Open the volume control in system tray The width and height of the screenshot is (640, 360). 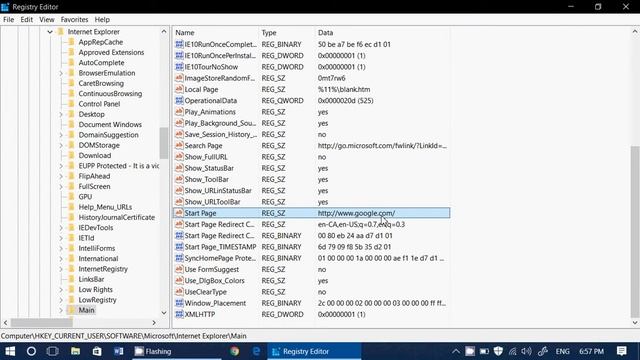(527, 351)
